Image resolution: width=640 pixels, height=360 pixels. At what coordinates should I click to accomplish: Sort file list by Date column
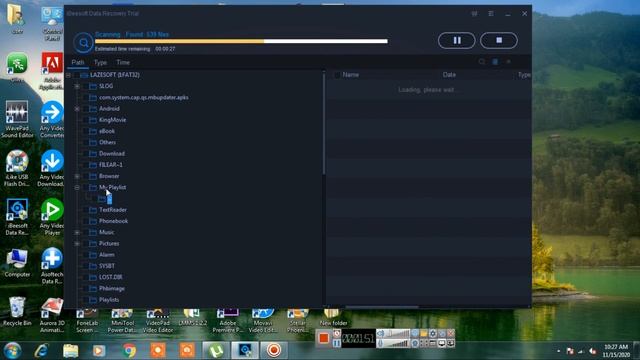(x=449, y=75)
